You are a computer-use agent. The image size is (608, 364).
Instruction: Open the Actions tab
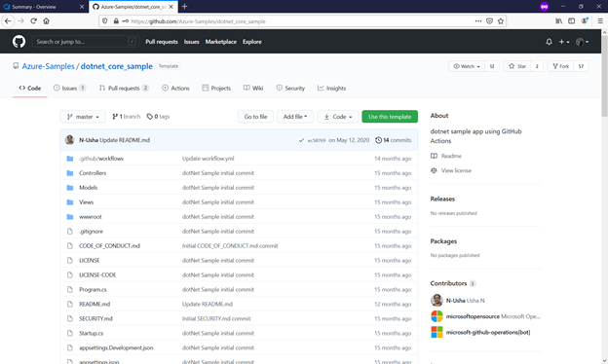(175, 89)
